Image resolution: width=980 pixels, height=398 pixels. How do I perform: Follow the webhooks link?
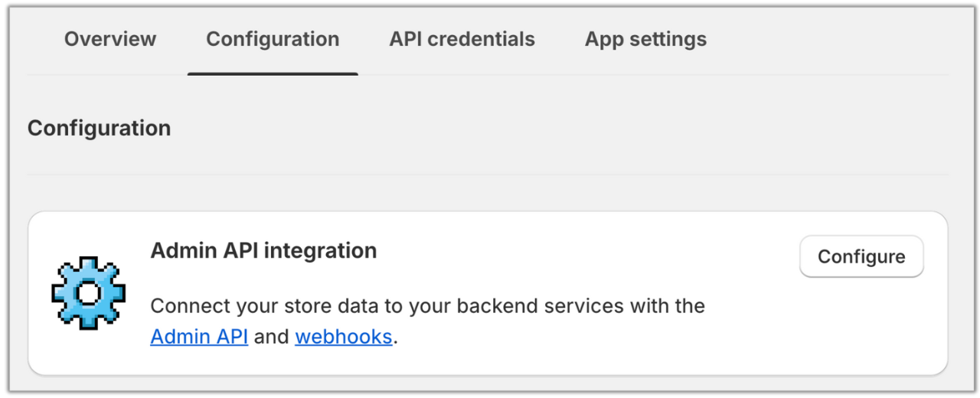click(x=343, y=337)
